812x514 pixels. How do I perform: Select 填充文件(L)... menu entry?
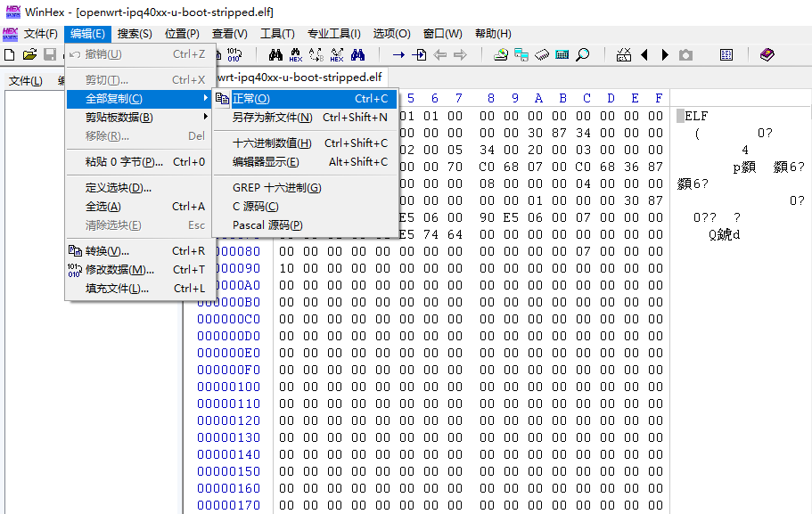click(x=139, y=289)
